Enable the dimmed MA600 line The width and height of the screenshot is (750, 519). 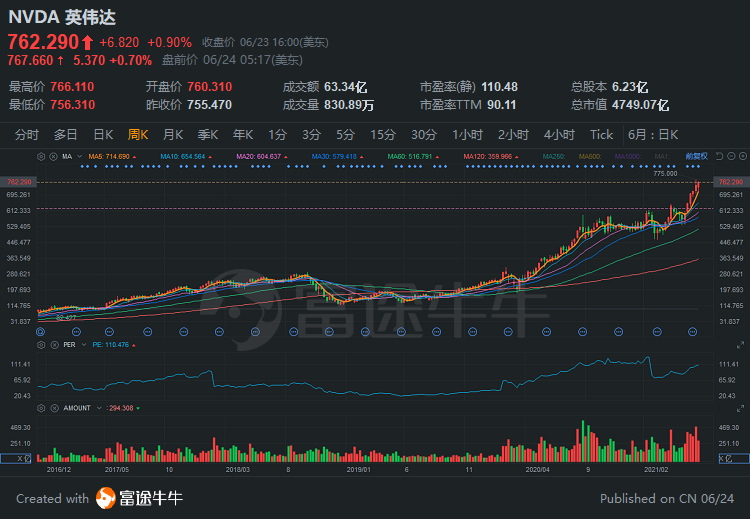[590, 156]
